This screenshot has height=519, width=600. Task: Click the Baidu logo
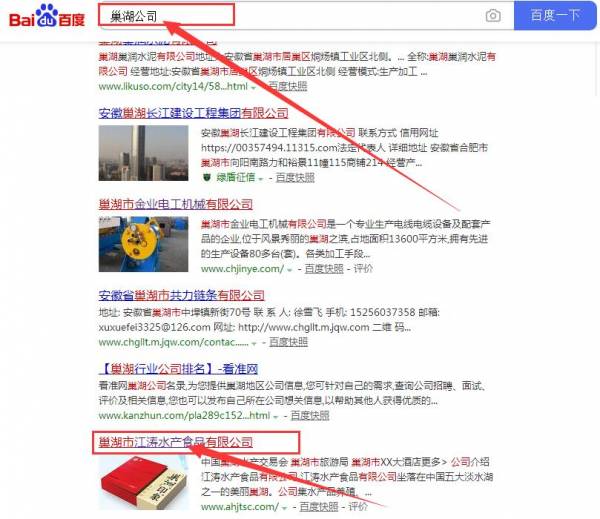47,16
